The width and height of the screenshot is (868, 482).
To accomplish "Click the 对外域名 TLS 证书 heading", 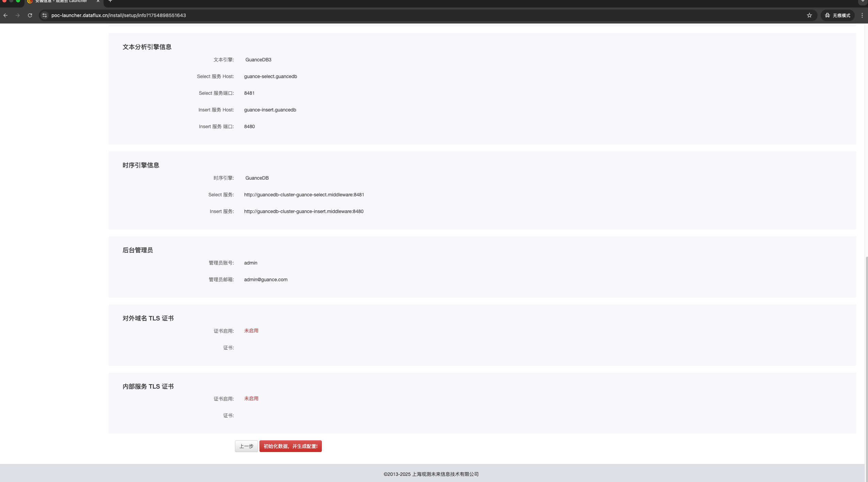I will (x=148, y=318).
